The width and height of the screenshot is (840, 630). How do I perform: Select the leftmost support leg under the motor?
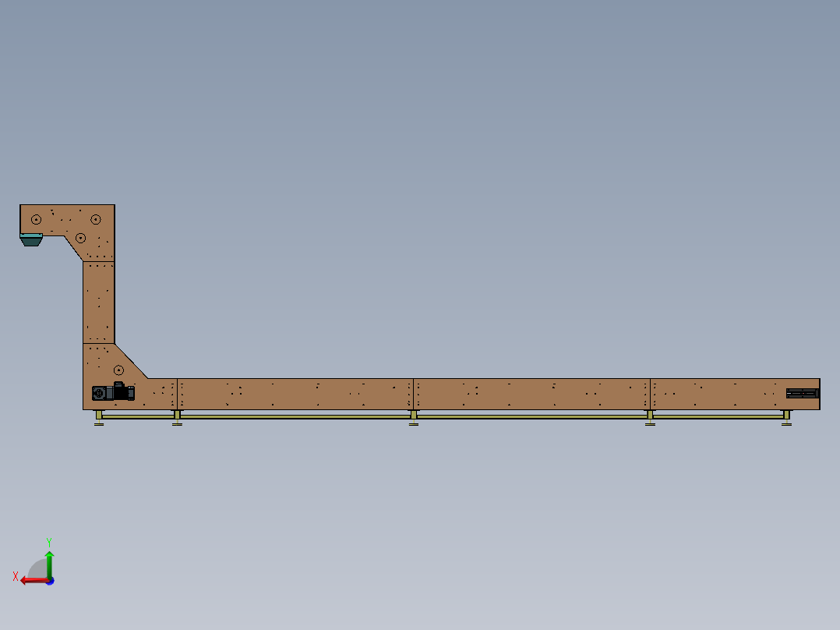pyautogui.click(x=99, y=418)
